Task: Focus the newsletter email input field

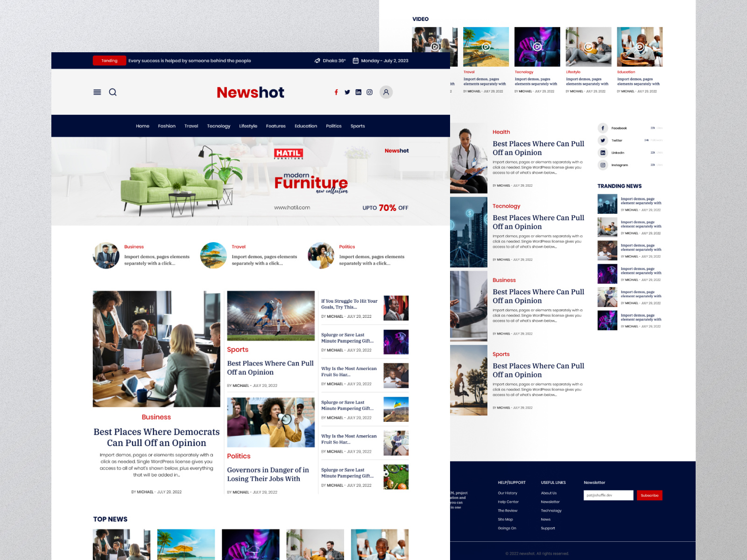Action: [x=608, y=495]
